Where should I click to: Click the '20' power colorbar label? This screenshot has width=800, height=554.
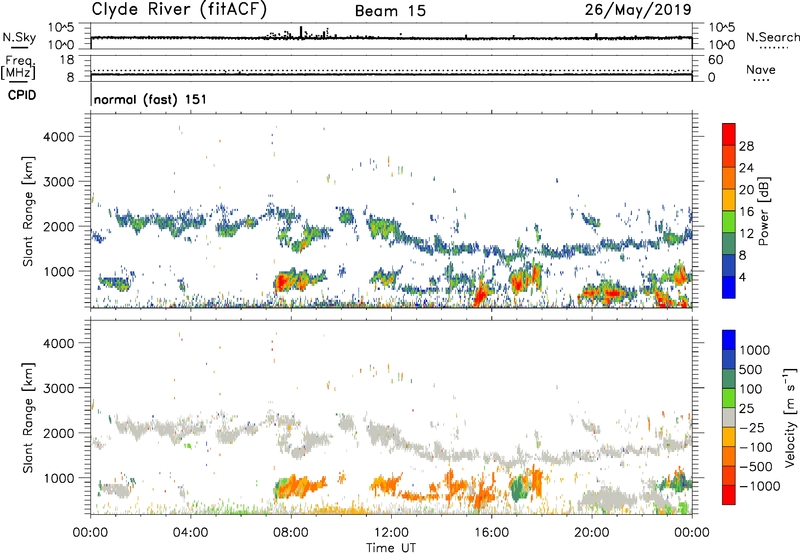coord(746,190)
